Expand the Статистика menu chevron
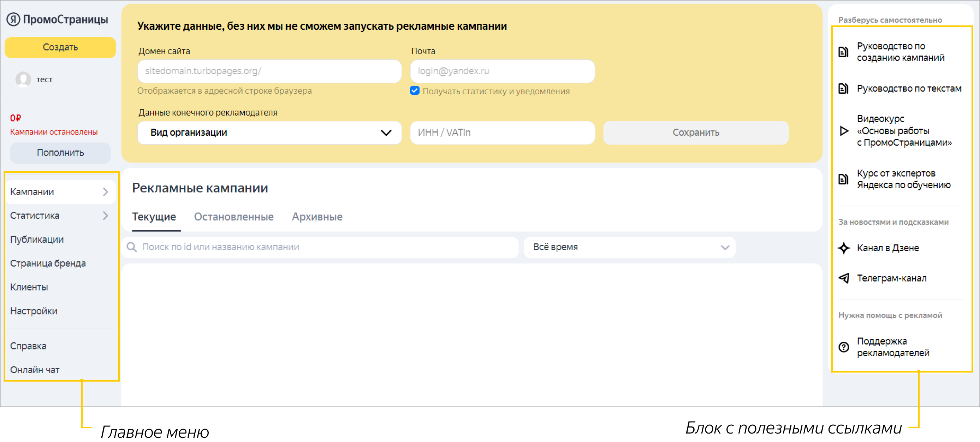This screenshot has width=980, height=442. pyautogui.click(x=105, y=216)
